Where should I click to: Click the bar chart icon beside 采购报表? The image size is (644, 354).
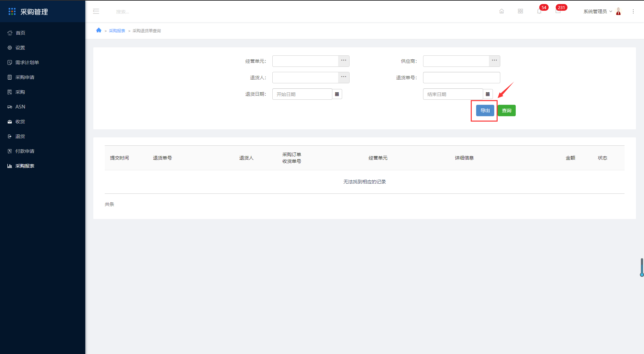10,166
